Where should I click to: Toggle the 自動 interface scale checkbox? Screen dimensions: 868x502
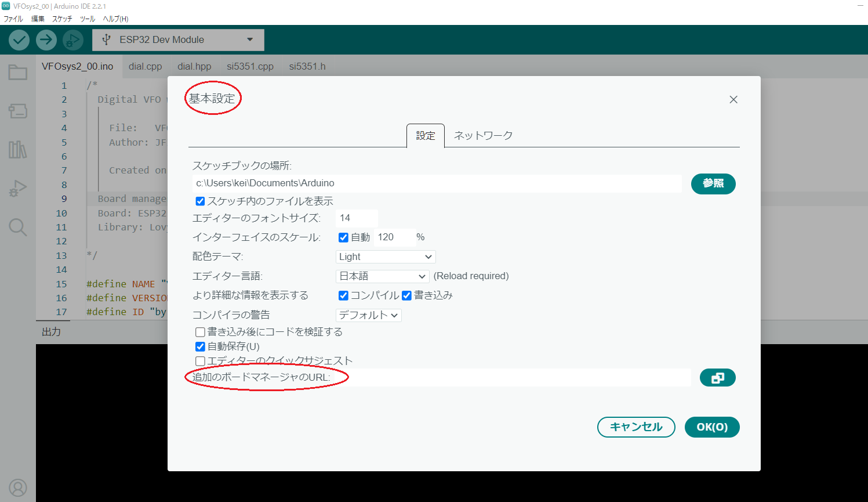pyautogui.click(x=343, y=237)
